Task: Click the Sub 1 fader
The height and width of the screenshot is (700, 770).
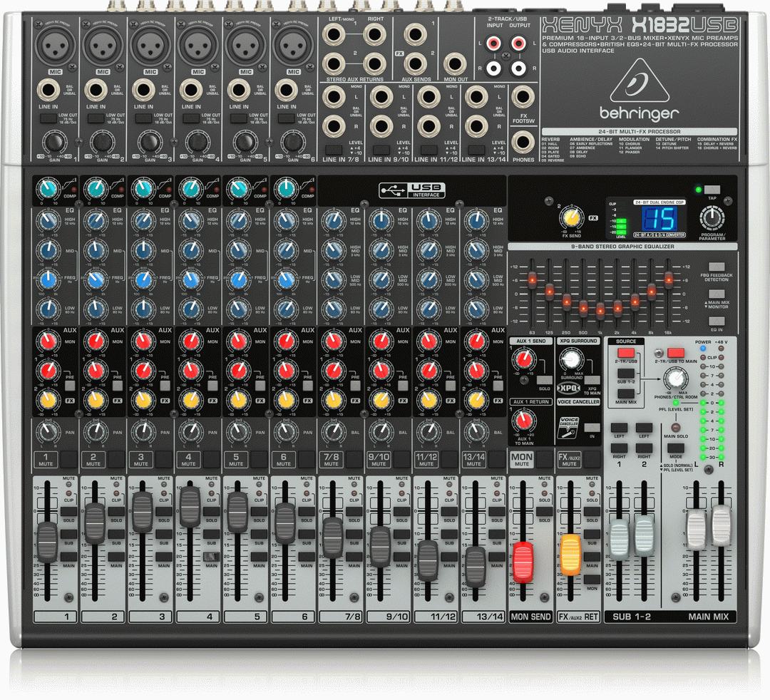Action: tap(620, 538)
